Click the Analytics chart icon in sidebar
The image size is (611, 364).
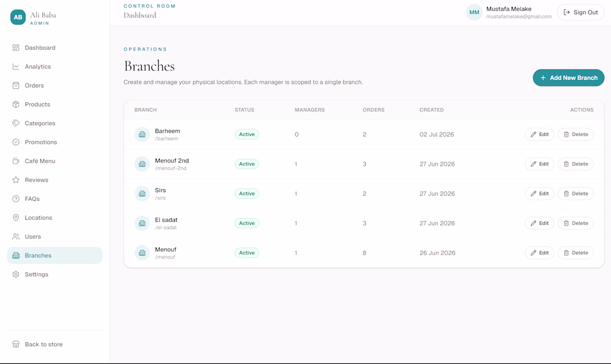click(16, 67)
